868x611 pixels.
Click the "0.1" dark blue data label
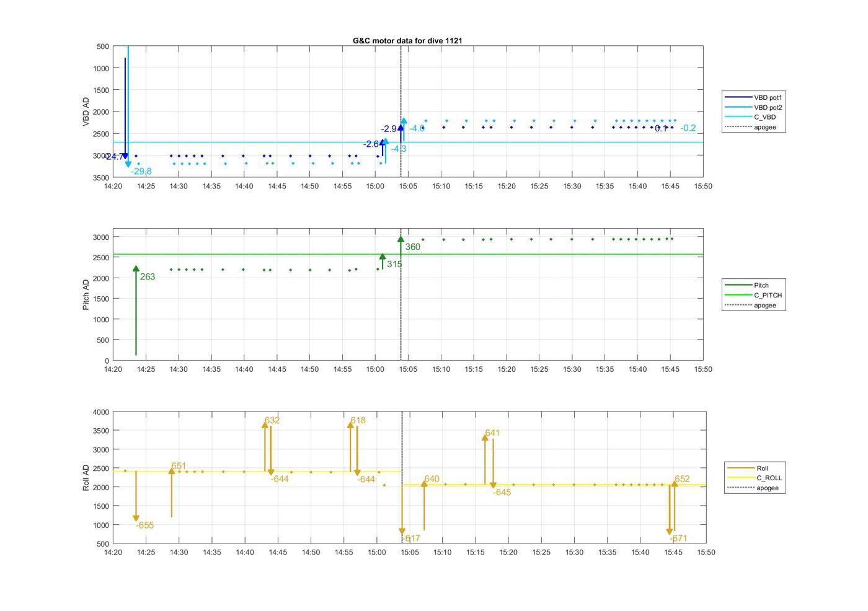point(661,128)
